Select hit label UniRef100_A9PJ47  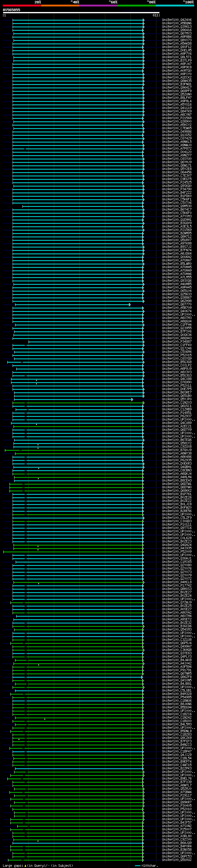(x=177, y=64)
